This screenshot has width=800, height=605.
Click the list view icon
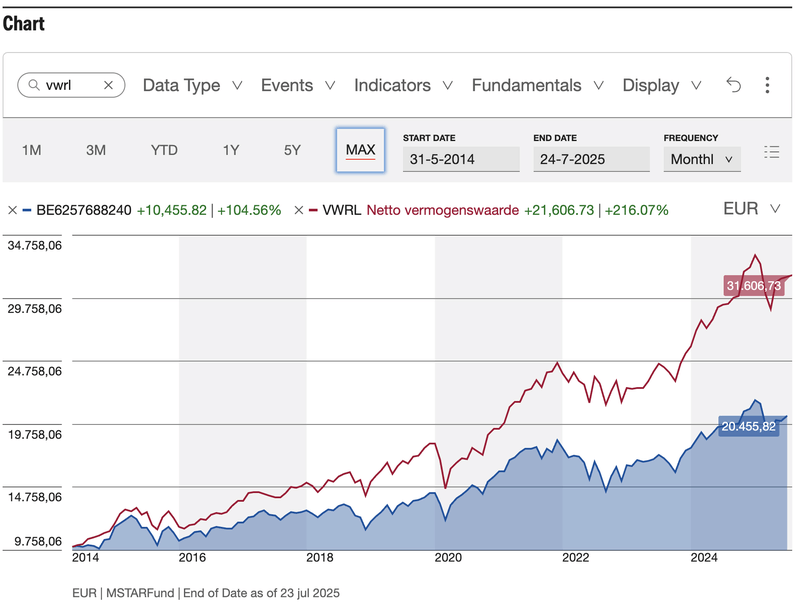click(x=771, y=152)
